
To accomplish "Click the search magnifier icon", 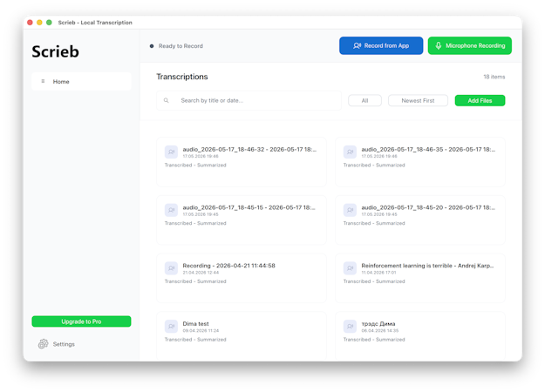I will coord(167,100).
